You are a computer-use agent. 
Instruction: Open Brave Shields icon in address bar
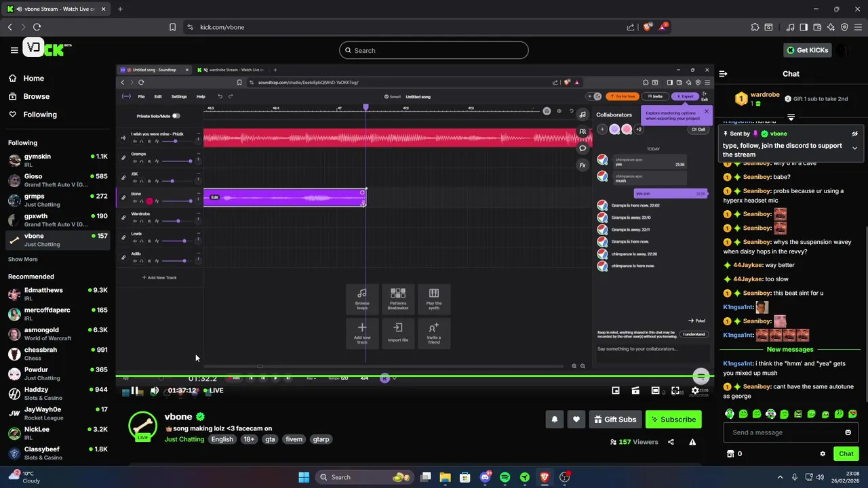tap(648, 27)
